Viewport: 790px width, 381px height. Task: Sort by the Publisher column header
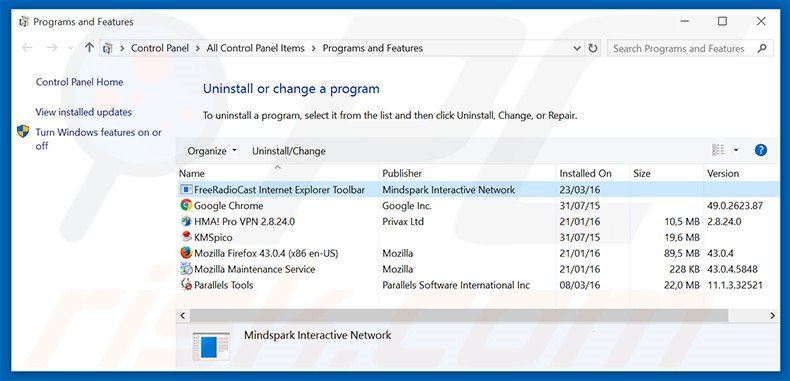pos(467,173)
